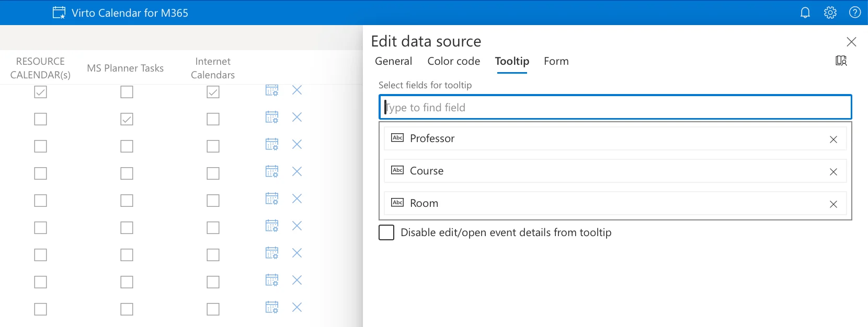
Task: Delete the third row with its X
Action: click(297, 144)
